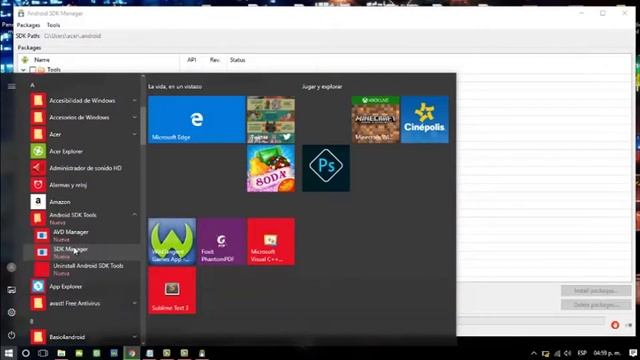Switch to Chrome on the taskbar

(131, 353)
